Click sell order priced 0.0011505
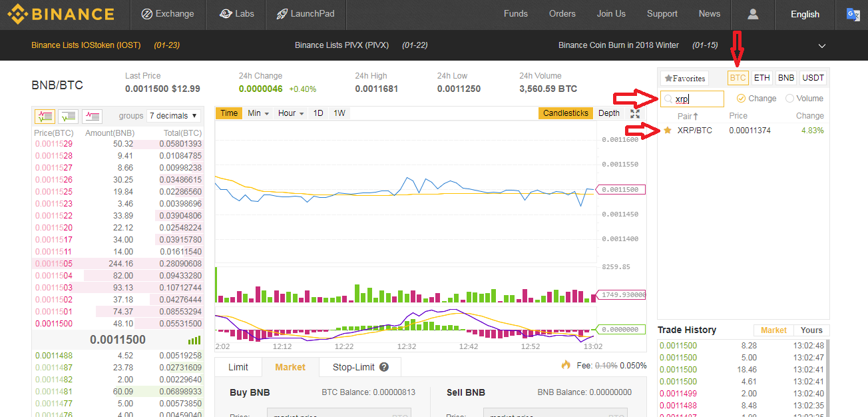Screen dimensions: 868x417 pos(118,264)
